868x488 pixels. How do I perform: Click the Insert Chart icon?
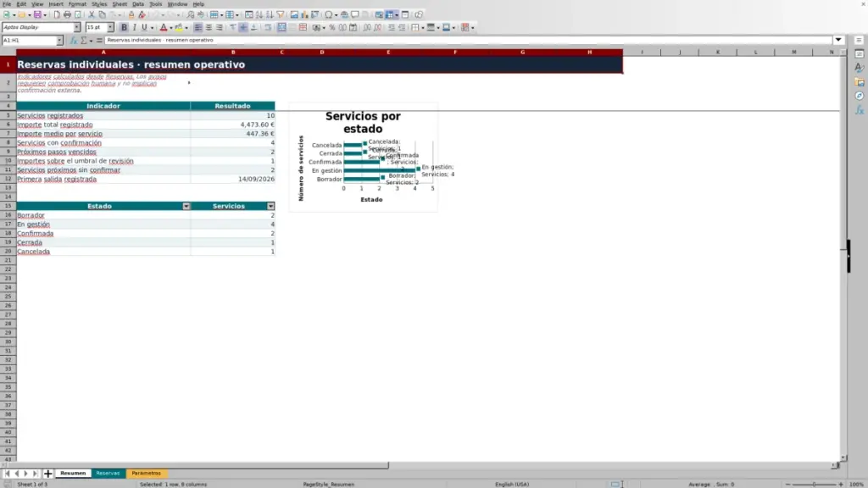(304, 15)
